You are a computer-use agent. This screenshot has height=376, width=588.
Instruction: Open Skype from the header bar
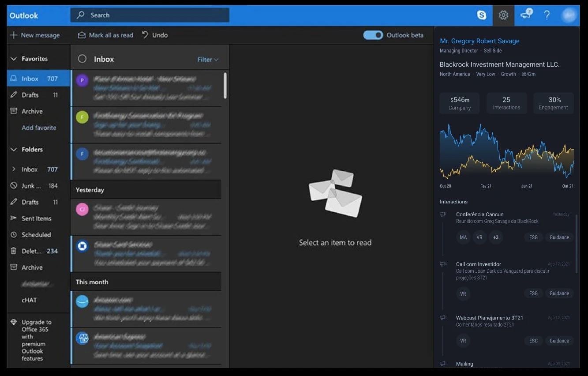[482, 15]
